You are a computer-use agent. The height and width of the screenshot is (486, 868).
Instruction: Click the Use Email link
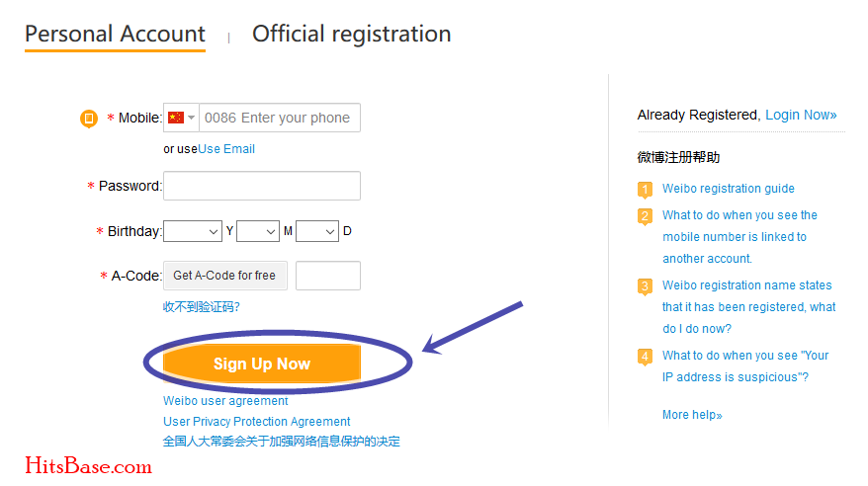pyautogui.click(x=226, y=149)
